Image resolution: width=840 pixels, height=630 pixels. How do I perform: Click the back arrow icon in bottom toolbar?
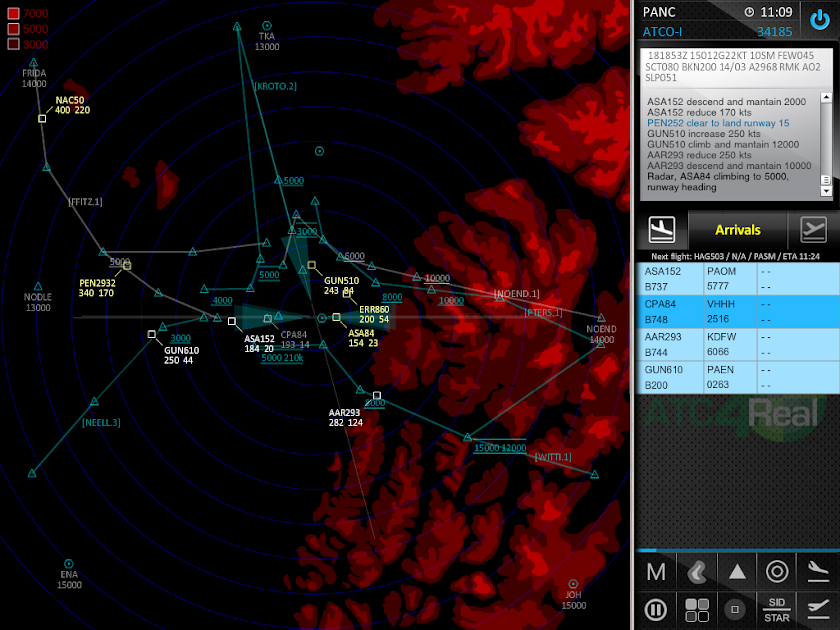(x=696, y=572)
